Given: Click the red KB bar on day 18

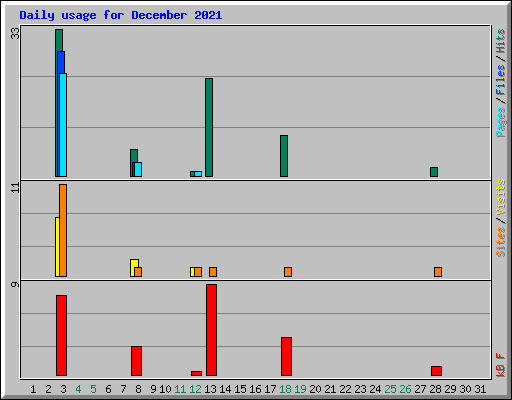Looking at the screenshot, I should pos(286,356).
